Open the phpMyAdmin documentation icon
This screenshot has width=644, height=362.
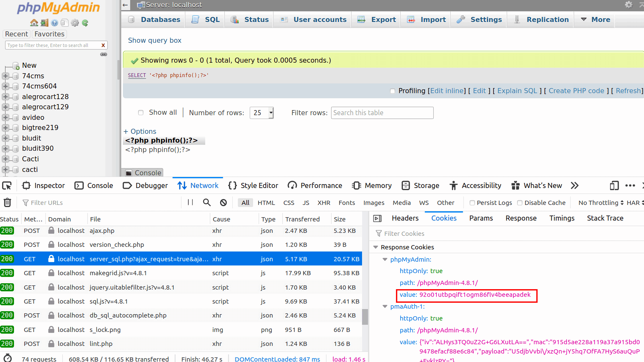[x=54, y=23]
